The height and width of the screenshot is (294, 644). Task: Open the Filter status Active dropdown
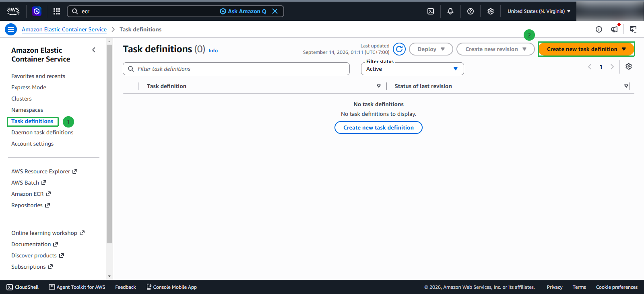[x=413, y=69]
